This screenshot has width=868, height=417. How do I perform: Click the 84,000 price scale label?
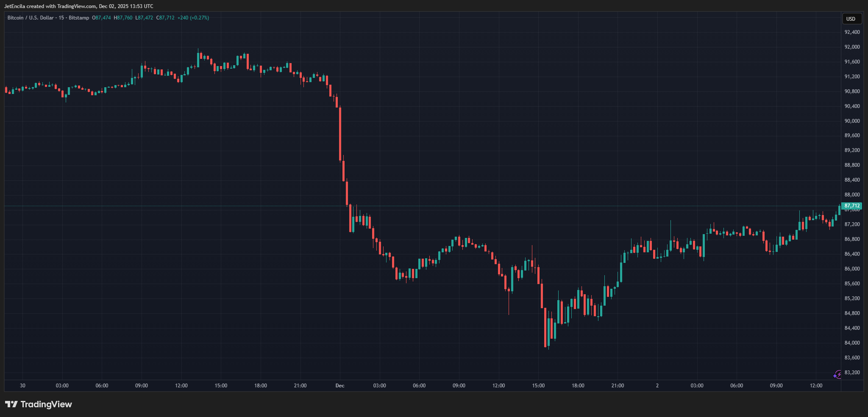(852, 343)
